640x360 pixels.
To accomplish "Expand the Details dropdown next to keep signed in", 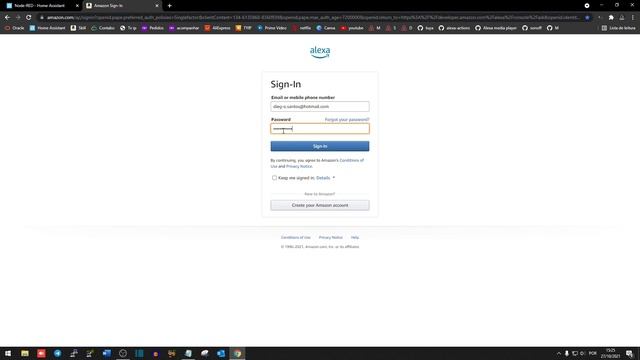I will (x=325, y=178).
